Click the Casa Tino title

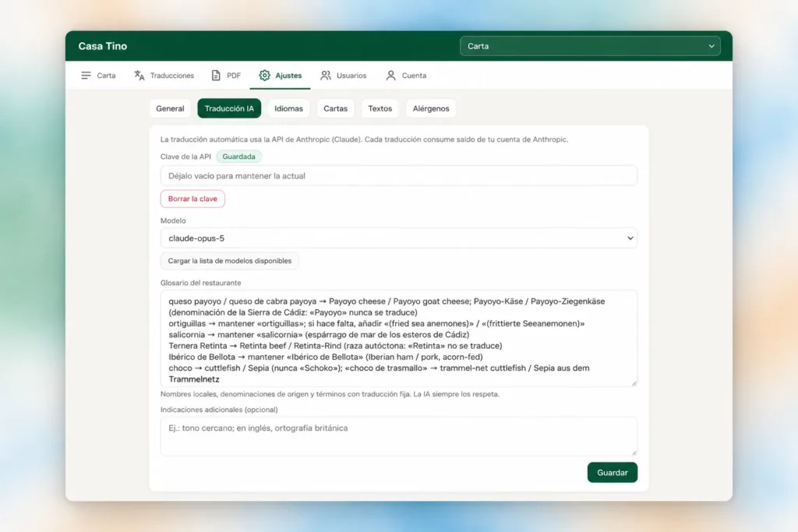point(103,46)
